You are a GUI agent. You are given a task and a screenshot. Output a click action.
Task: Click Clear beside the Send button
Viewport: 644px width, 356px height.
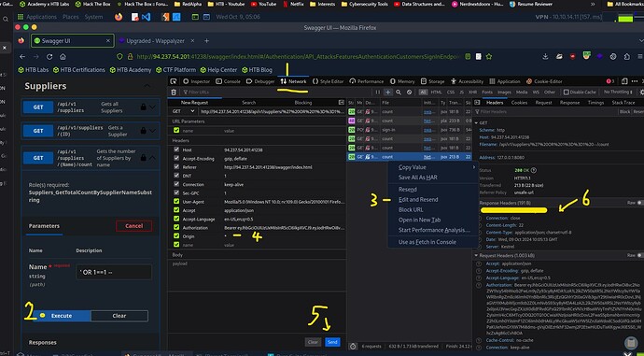(313, 342)
